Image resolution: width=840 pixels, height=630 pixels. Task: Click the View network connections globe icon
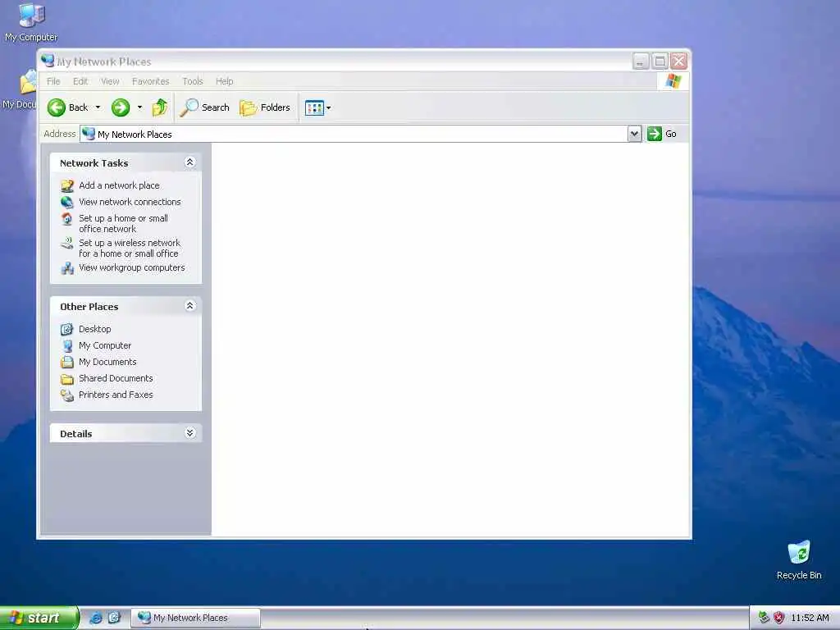click(67, 203)
